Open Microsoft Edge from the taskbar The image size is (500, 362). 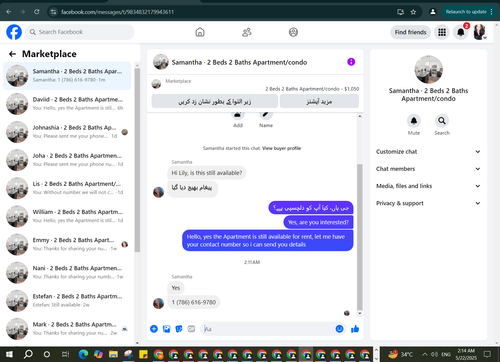(x=83, y=354)
